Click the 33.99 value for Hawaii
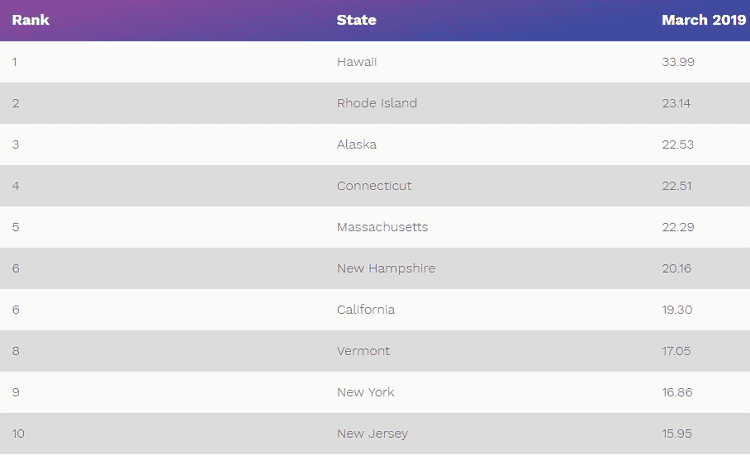 678,62
